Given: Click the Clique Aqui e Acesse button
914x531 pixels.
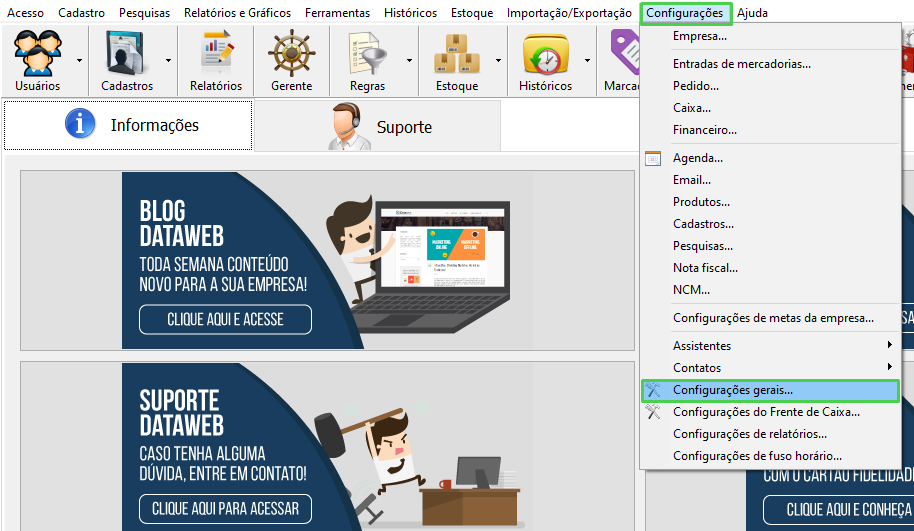Looking at the screenshot, I should click(226, 319).
